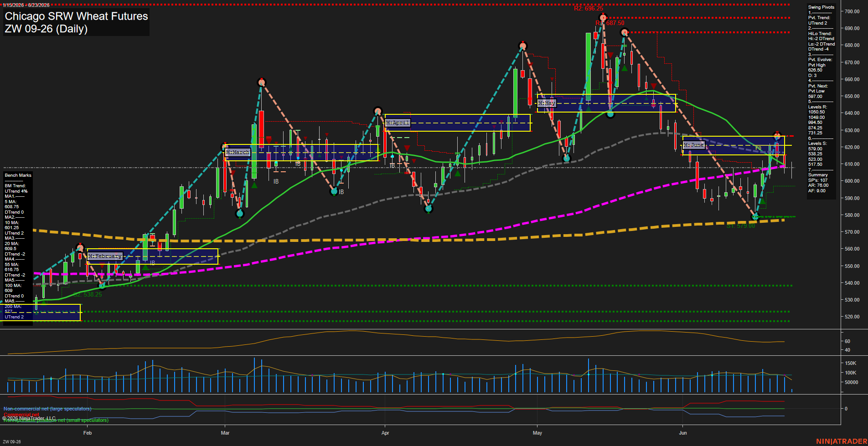Viewport: 868px width, 446px height.
Task: Click the 'Chicago SRW Wheat Futures' chart title
Action: [76, 16]
